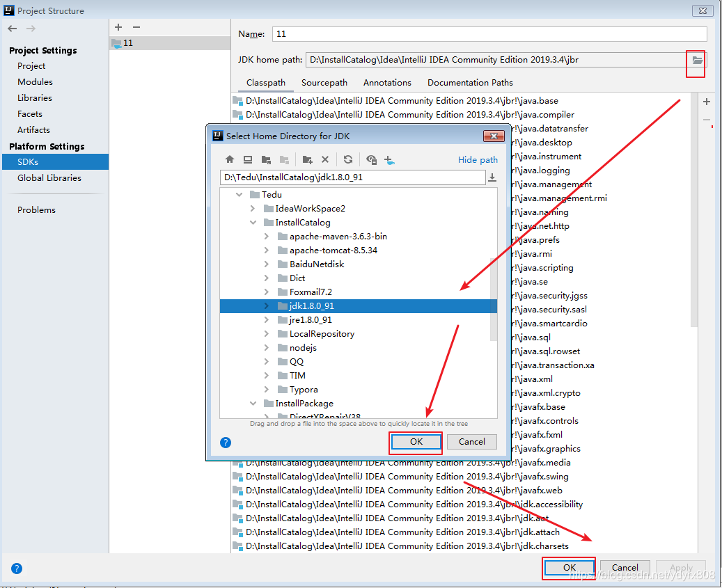The height and width of the screenshot is (588, 722).
Task: Click the add JDK cup icon
Action: (x=390, y=159)
